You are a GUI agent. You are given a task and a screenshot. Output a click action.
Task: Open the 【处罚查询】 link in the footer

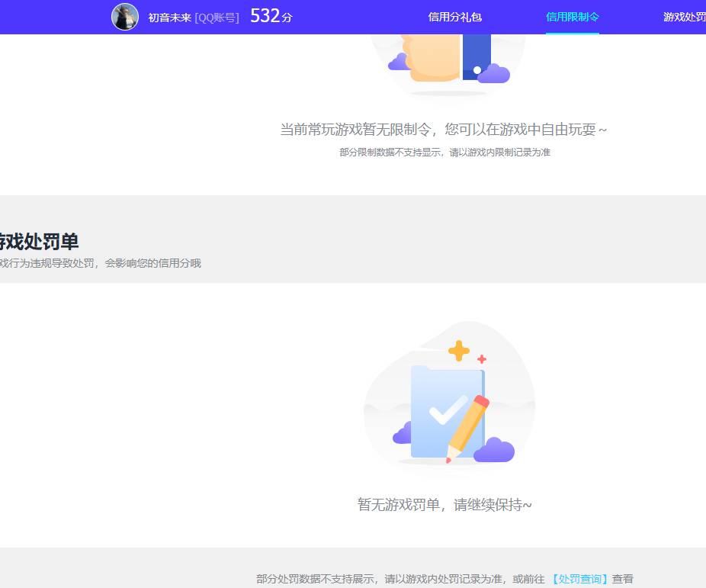pos(580,579)
